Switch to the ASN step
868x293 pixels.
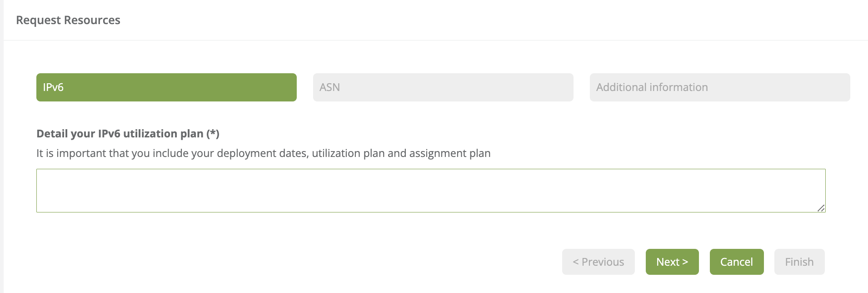point(443,87)
